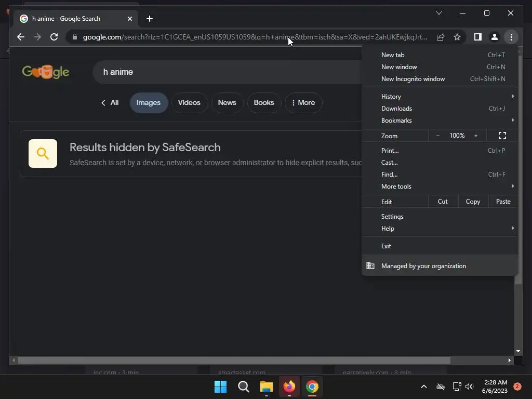Show hidden system tray icons
Screen dimensions: 532x399
click(424, 387)
